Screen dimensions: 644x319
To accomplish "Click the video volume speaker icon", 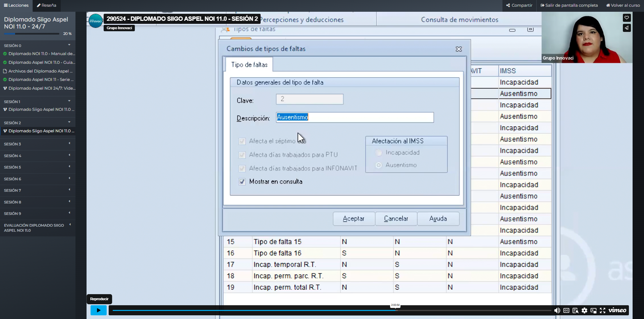I will coord(557,311).
